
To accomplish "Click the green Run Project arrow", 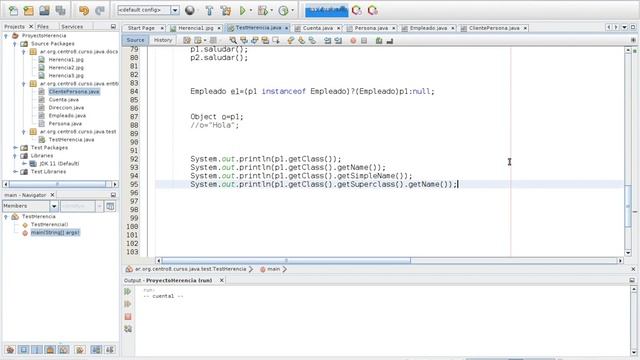I will [242, 11].
